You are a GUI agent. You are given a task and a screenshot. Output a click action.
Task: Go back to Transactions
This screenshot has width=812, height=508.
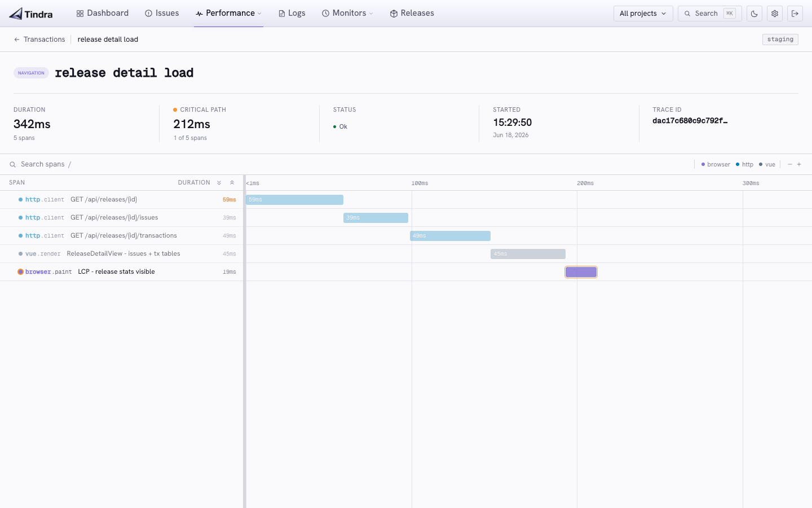coord(39,40)
